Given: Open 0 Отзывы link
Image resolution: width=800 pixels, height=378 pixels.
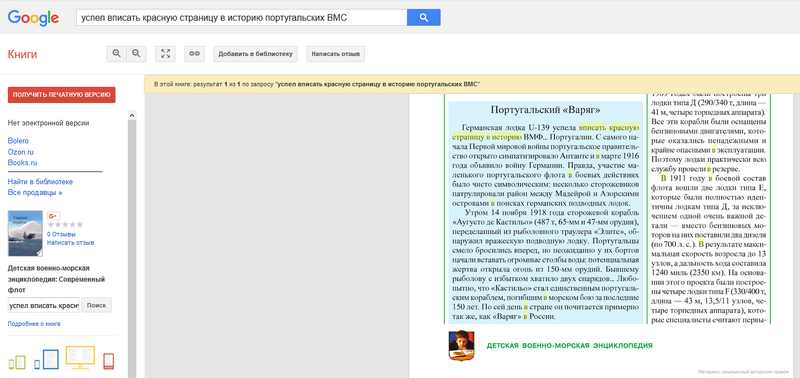Looking at the screenshot, I should point(61,234).
